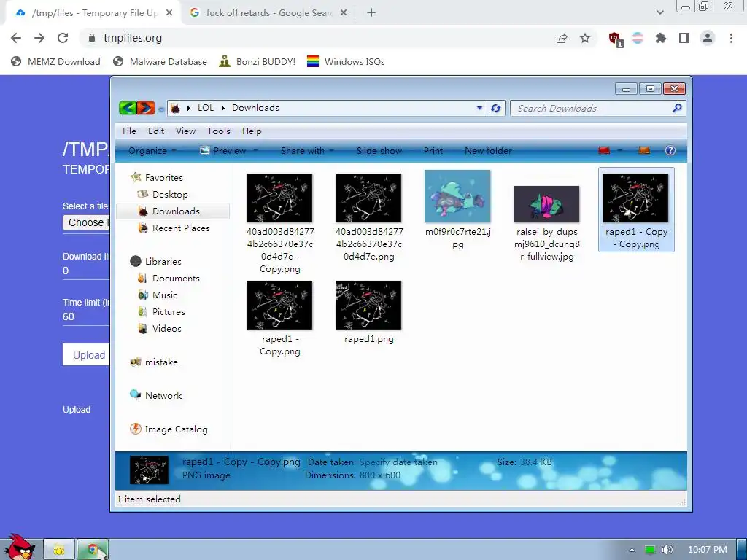Screen dimensions: 747x560
Task: Click Chrome's back arrow
Action: coord(16,38)
